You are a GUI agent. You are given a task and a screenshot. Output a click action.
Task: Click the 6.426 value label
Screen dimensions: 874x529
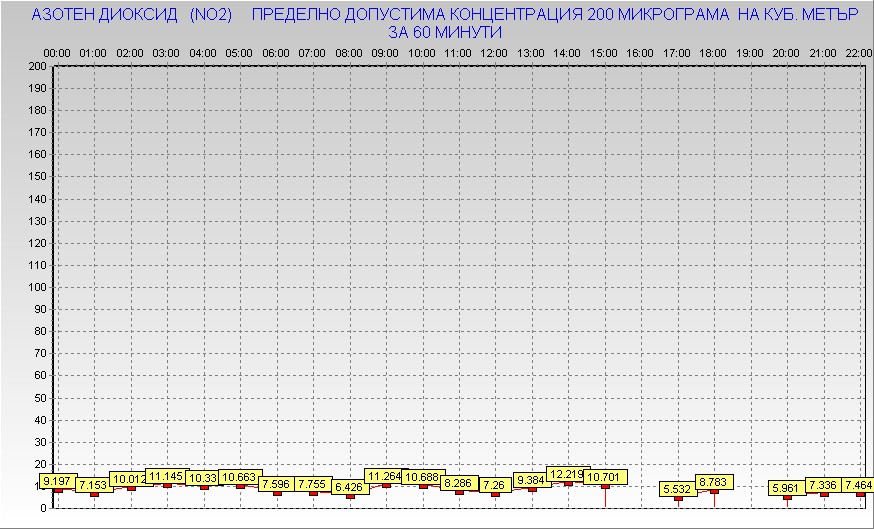pyautogui.click(x=349, y=487)
